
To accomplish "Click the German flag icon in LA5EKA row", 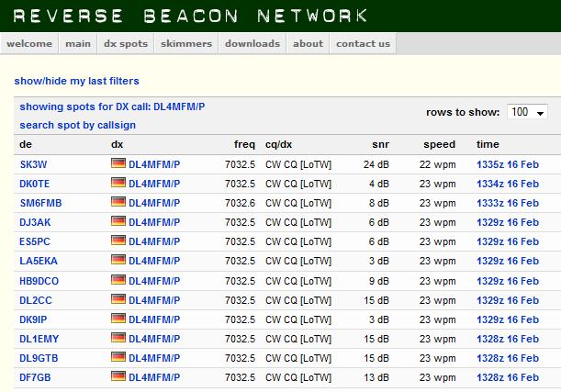I will [118, 260].
